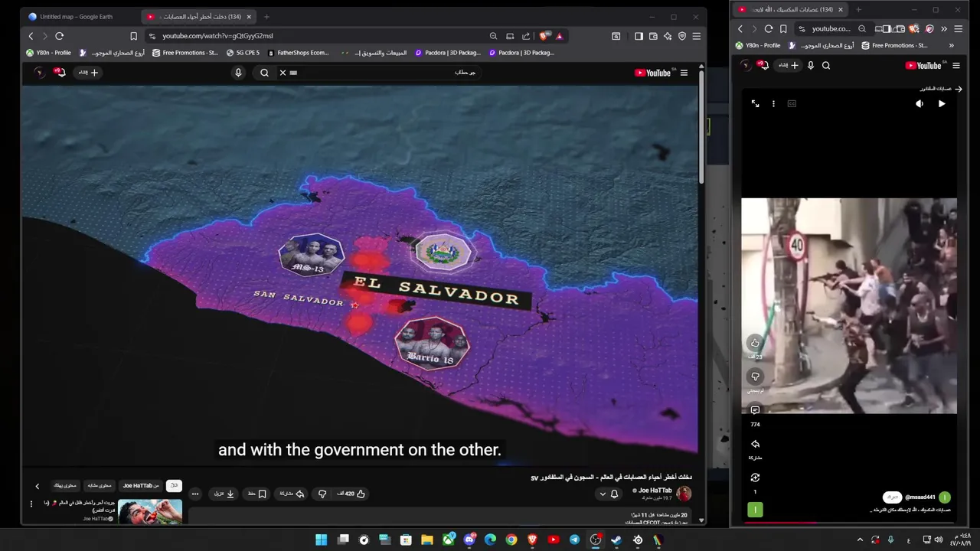Mute the Short using the volume icon
Image resolution: width=980 pixels, height=551 pixels.
(x=920, y=104)
